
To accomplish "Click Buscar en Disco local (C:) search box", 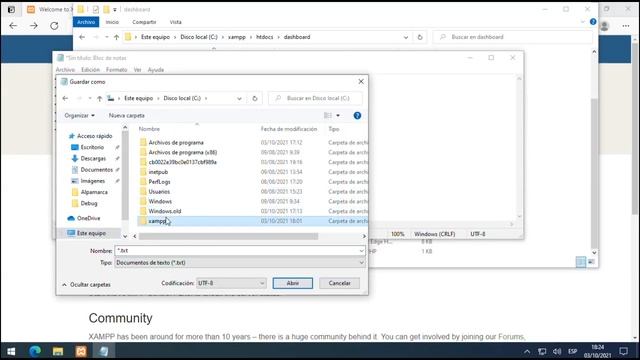I will tap(315, 98).
